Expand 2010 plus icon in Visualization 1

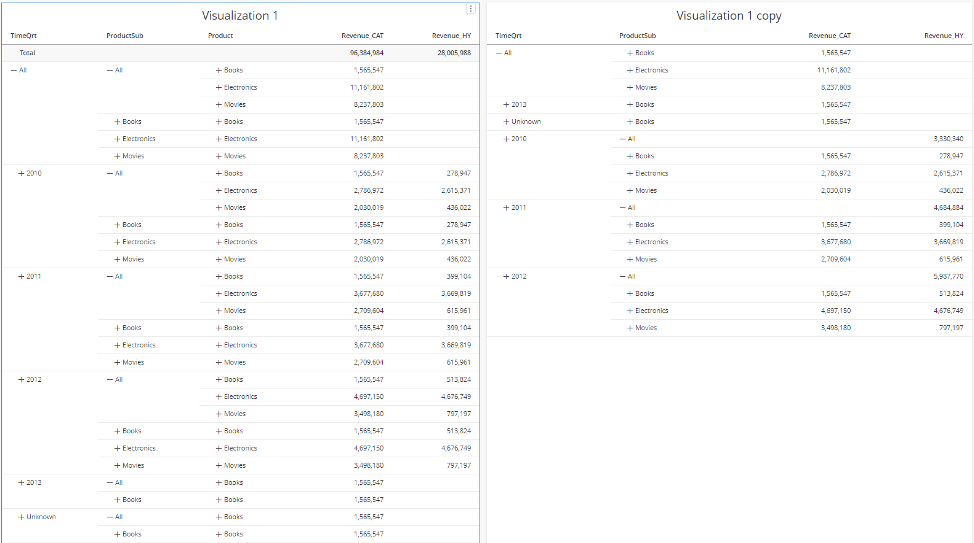(22, 174)
